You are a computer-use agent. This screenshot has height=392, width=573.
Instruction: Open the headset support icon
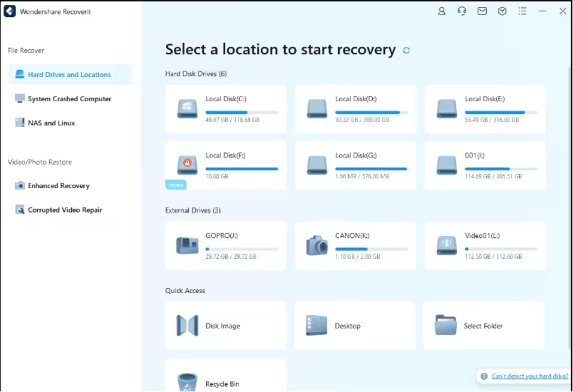[462, 11]
